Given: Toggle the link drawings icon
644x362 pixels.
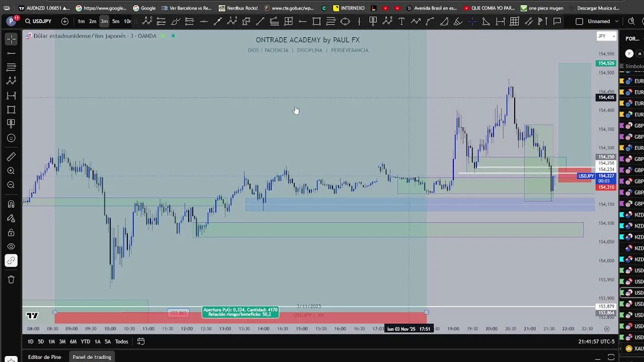Looking at the screenshot, I should pos(11,260).
